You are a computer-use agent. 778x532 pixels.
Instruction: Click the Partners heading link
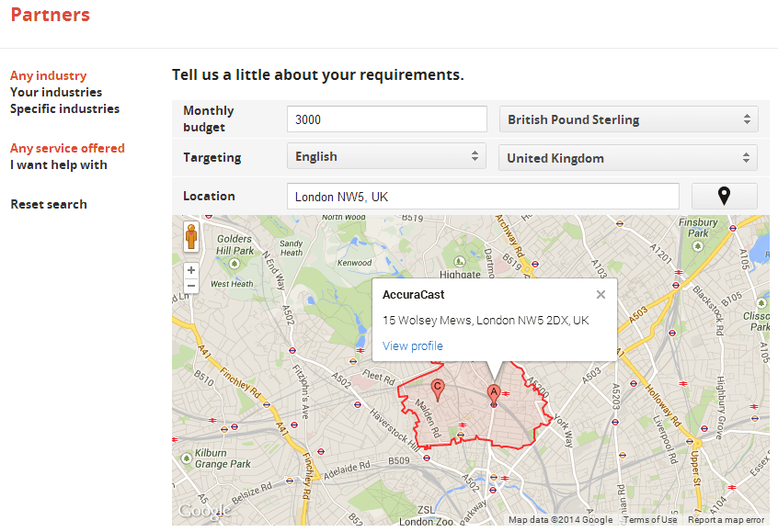50,15
